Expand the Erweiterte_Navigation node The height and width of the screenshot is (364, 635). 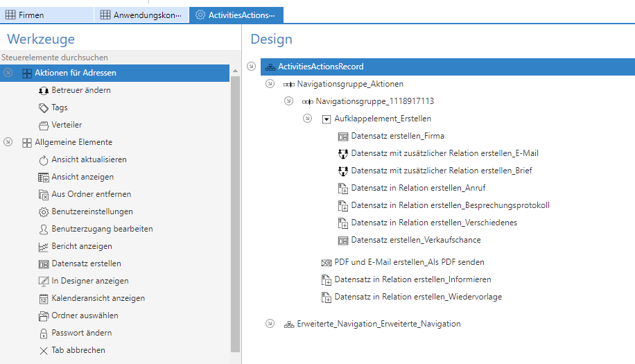(270, 324)
